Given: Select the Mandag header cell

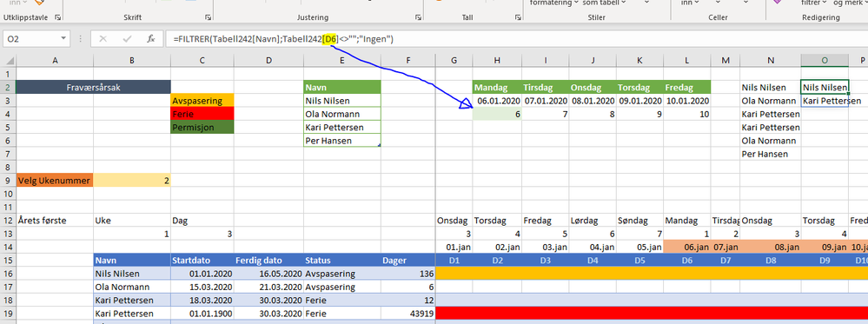Looking at the screenshot, I should 497,87.
